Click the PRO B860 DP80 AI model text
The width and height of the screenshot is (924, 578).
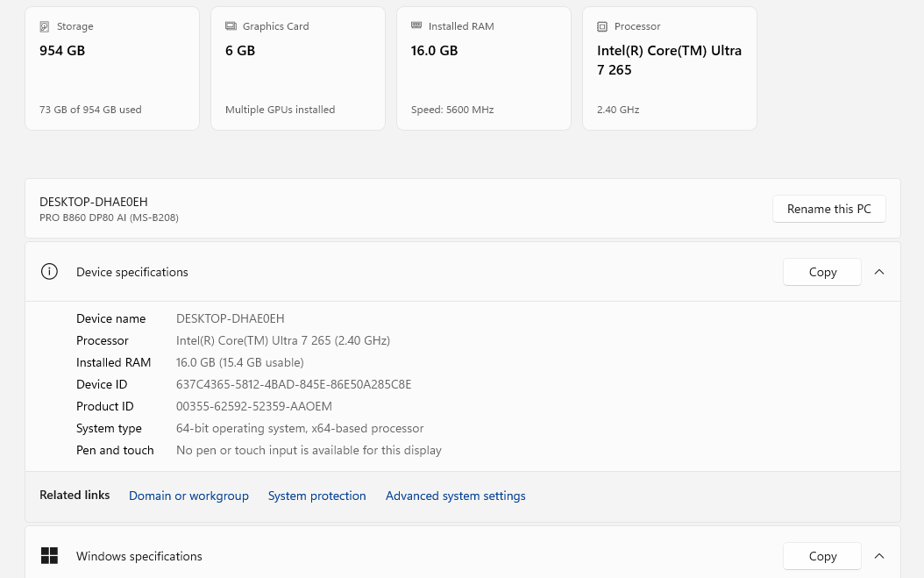pyautogui.click(x=109, y=218)
